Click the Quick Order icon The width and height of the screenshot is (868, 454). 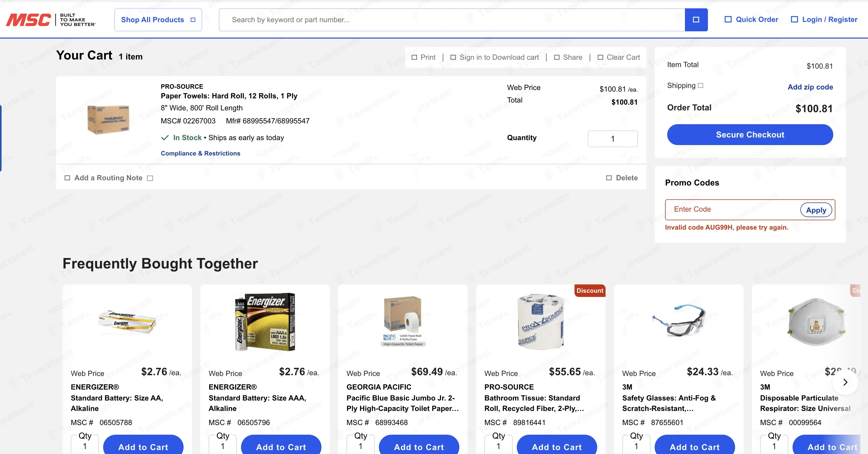pyautogui.click(x=728, y=20)
